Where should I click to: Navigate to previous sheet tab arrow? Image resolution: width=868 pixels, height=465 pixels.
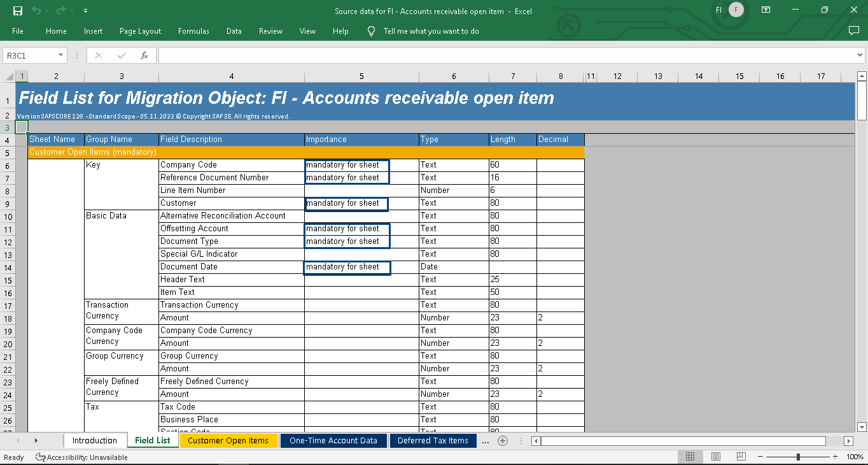pyautogui.click(x=17, y=440)
